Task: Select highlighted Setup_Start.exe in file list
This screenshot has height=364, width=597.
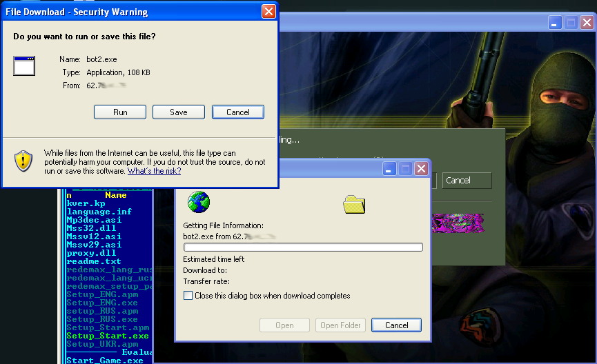Action: tap(108, 336)
